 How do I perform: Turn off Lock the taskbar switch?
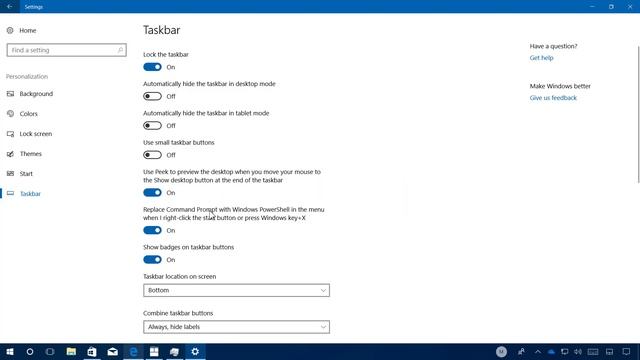click(152, 67)
